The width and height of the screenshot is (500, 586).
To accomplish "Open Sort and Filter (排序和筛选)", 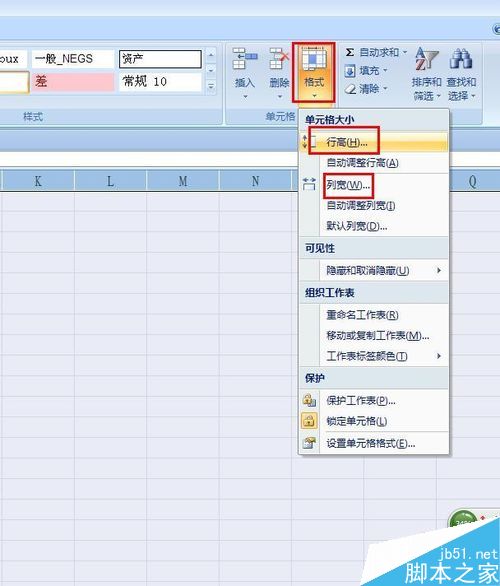I will 426,74.
